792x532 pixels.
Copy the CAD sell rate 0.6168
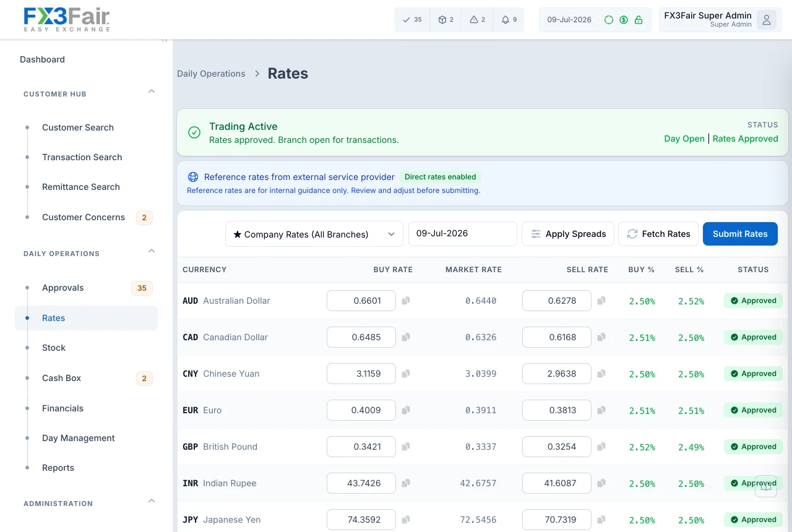[601, 337]
